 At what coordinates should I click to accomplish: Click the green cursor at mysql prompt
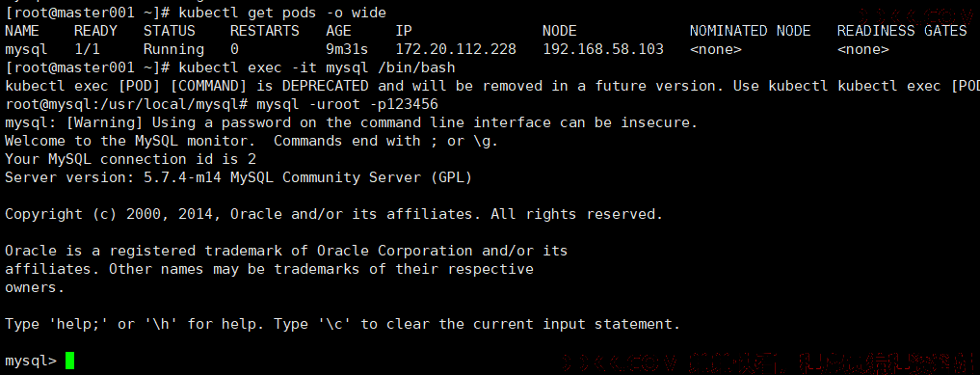69,361
